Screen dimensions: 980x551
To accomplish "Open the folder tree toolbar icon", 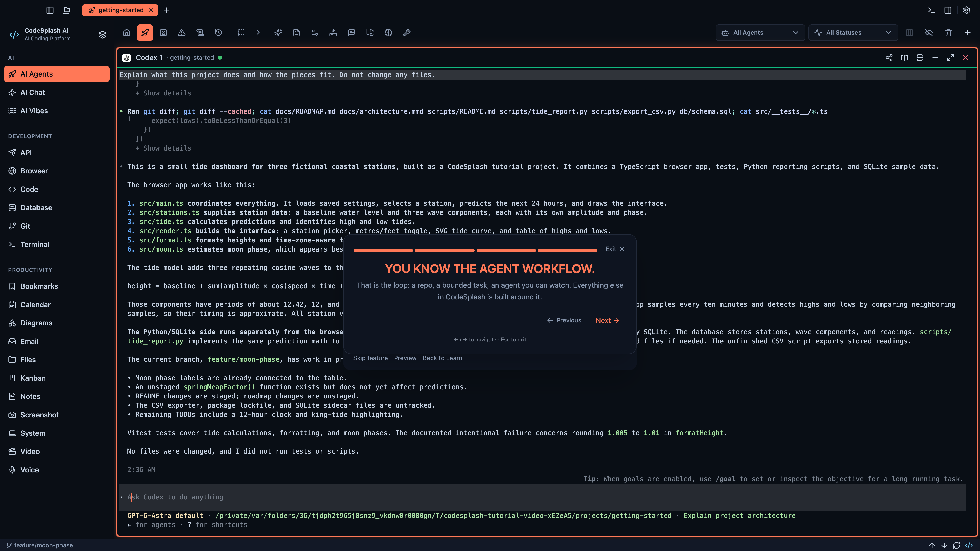I will pyautogui.click(x=370, y=33).
